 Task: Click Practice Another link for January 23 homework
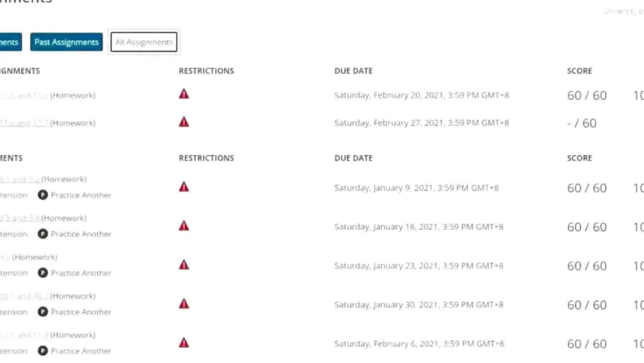tap(81, 273)
